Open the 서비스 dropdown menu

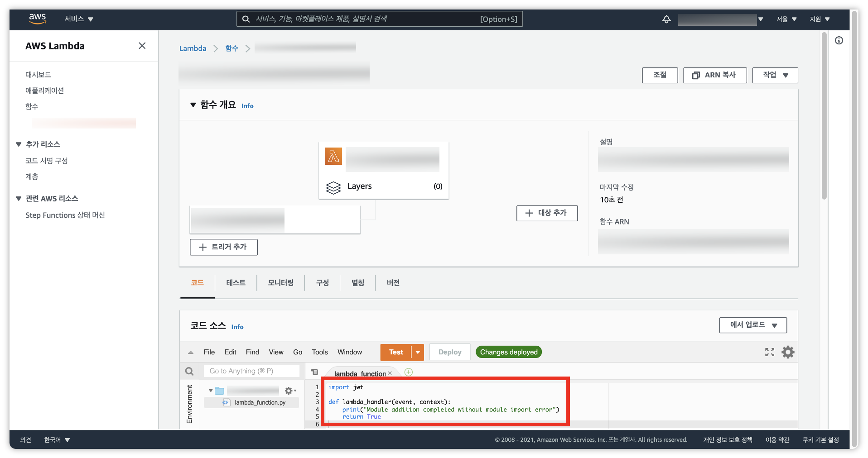point(79,19)
